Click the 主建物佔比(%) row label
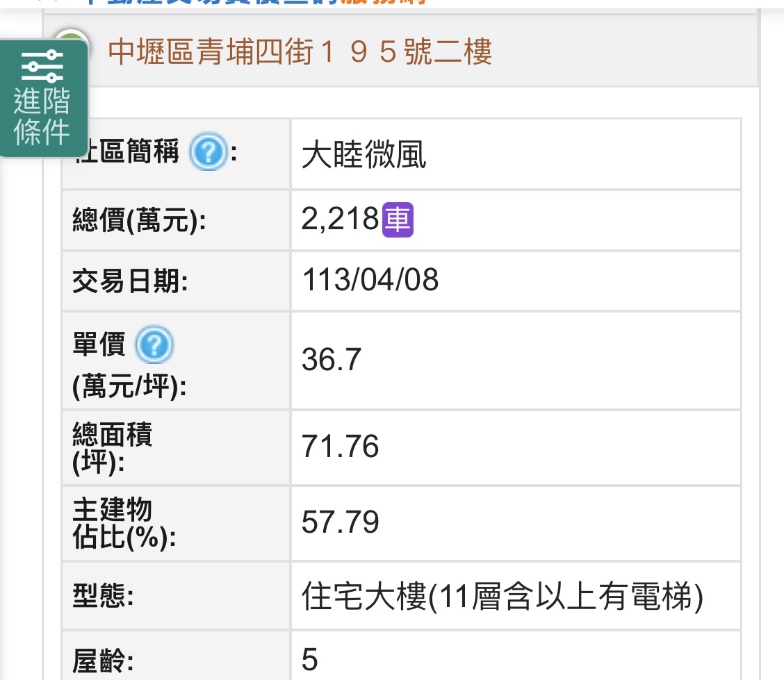Screen dimensions: 784x680 (124, 523)
